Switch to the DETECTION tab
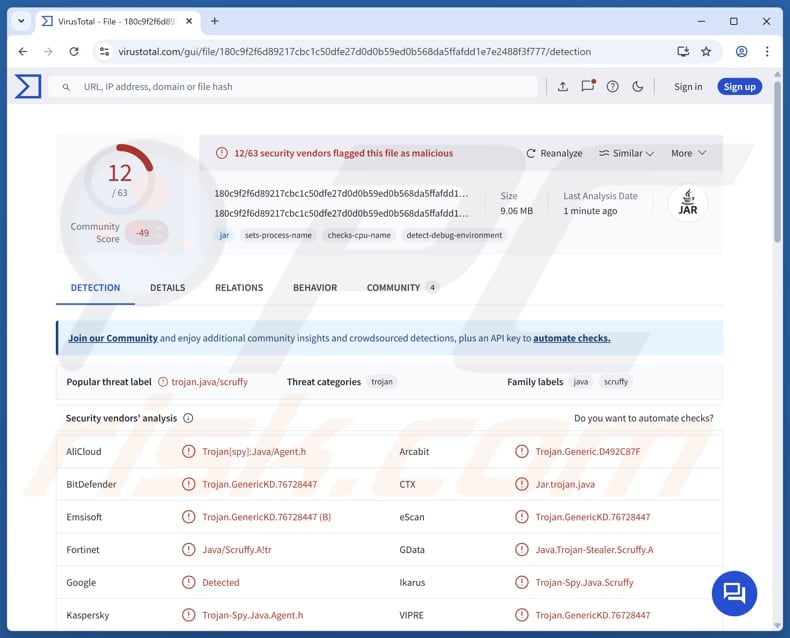Screen dimensions: 790x638 tap(95, 288)
